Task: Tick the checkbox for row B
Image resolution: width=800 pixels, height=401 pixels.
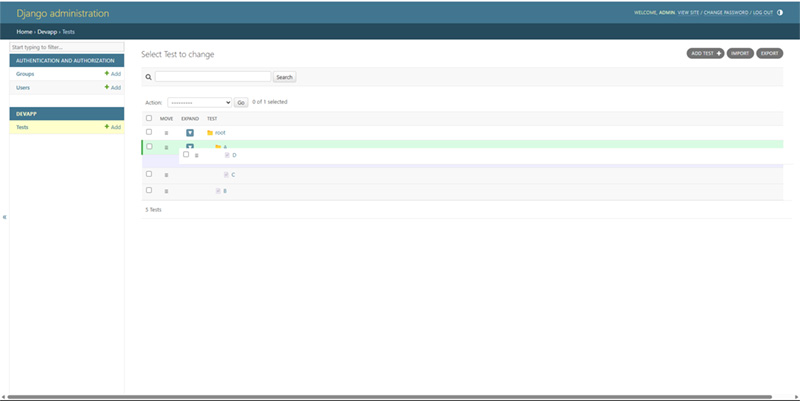Action: click(x=149, y=190)
